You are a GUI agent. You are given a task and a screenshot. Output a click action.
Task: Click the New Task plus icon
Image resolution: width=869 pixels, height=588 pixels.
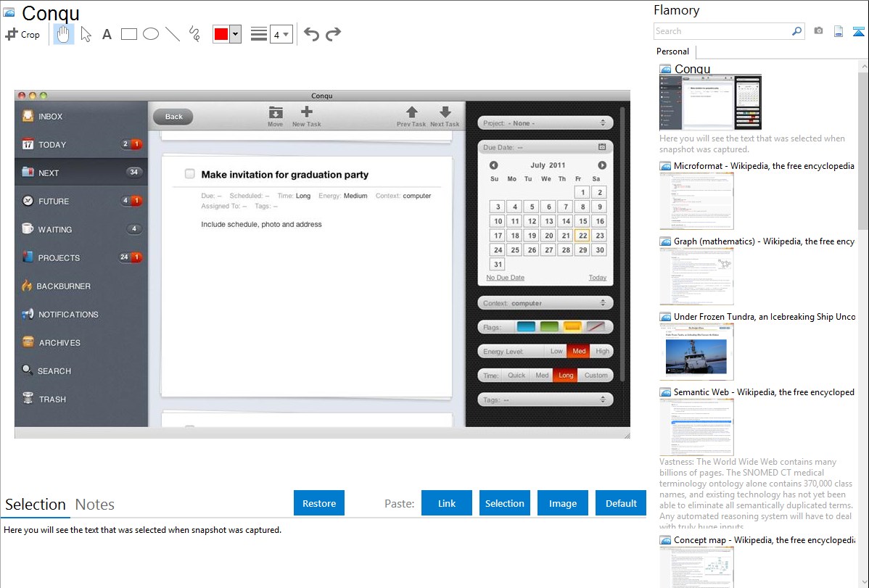(x=307, y=117)
